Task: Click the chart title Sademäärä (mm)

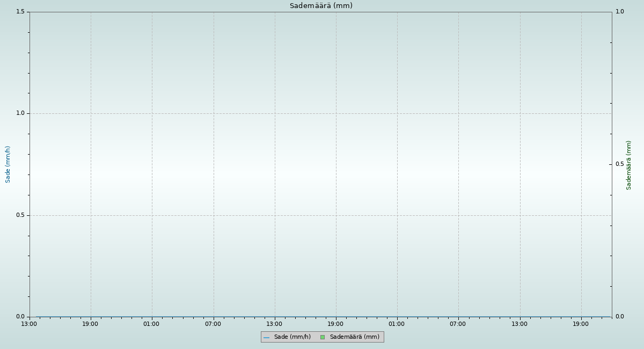Action: click(321, 6)
